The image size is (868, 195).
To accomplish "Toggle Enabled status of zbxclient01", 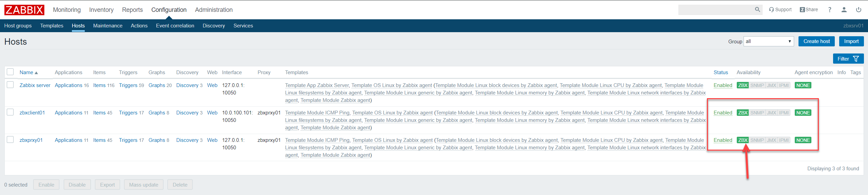I will [723, 113].
